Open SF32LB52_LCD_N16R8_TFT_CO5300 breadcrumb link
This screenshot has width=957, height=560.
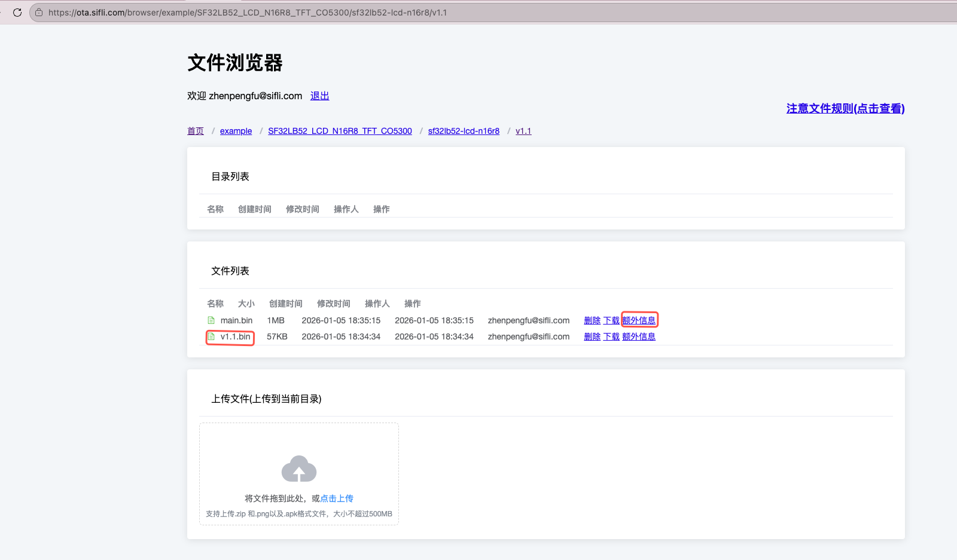click(x=340, y=131)
